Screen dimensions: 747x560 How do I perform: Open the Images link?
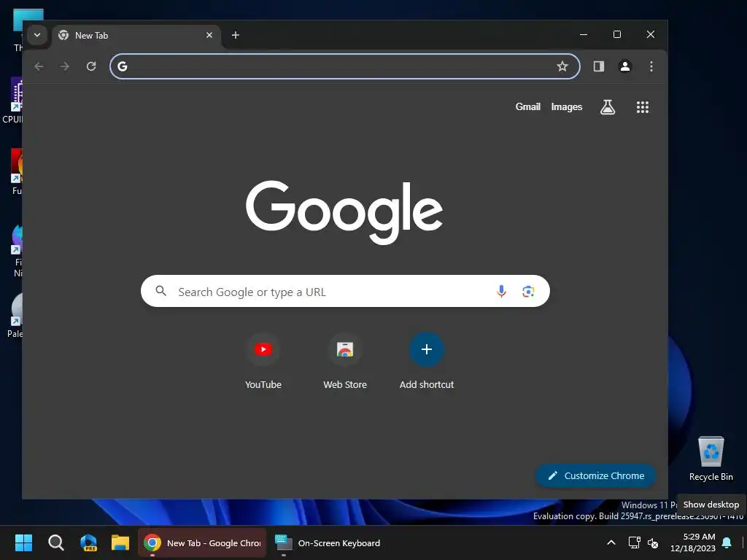click(566, 106)
